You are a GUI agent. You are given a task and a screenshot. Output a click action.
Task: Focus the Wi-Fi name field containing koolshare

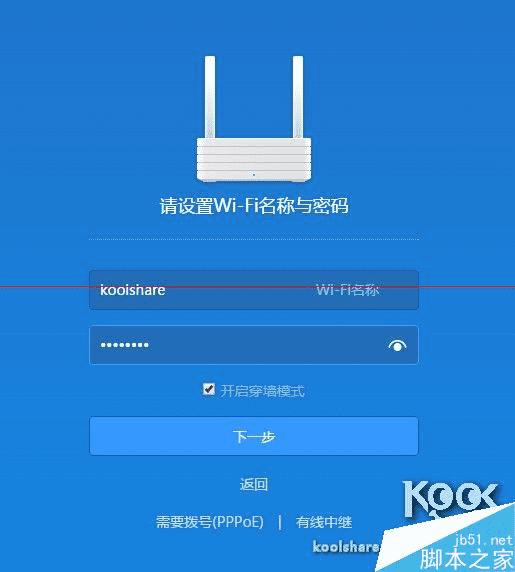tap(254, 290)
